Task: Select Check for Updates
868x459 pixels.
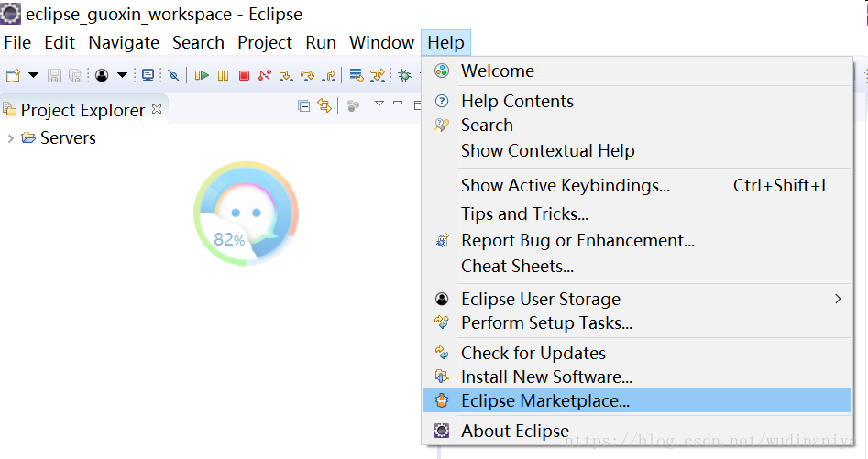Action: click(637, 353)
